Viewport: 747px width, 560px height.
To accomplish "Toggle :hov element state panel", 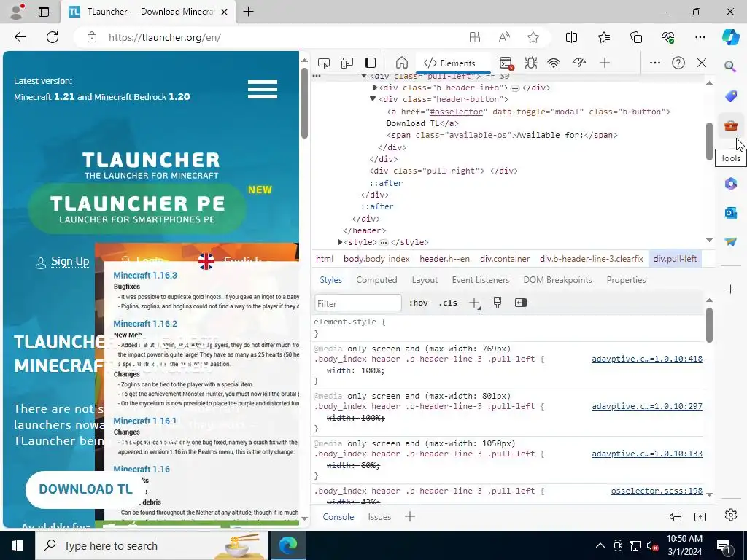I will [x=418, y=303].
